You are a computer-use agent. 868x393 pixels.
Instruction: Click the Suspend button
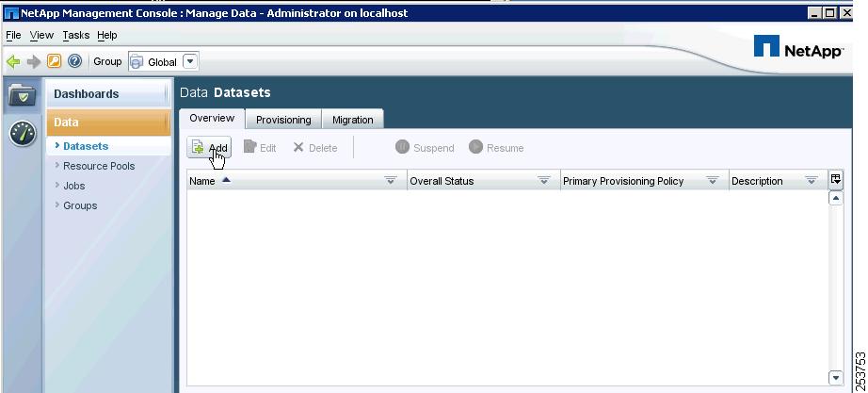(x=425, y=147)
